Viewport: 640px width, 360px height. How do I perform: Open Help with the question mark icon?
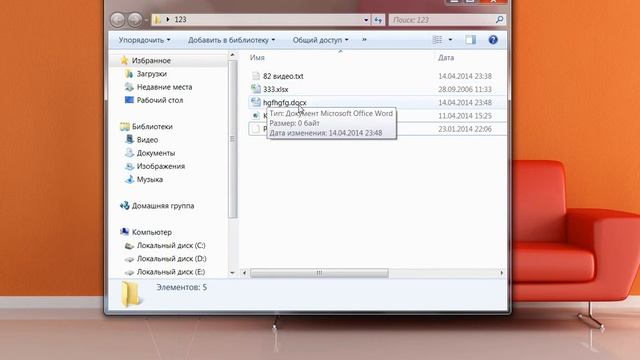click(493, 40)
